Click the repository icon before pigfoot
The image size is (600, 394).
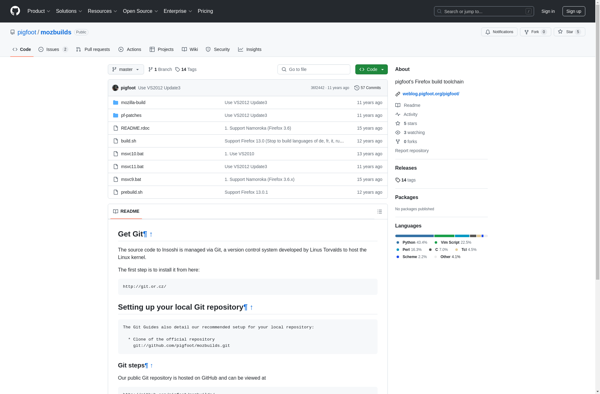click(x=13, y=32)
